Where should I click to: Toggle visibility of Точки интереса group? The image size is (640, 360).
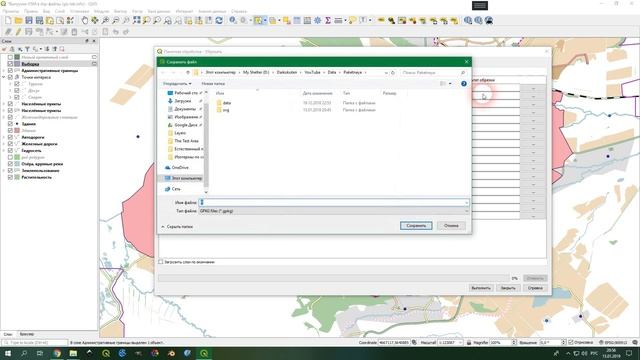pyautogui.click(x=10, y=77)
